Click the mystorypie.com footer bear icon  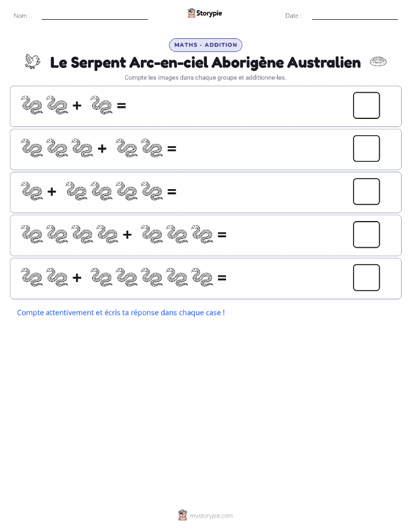tap(183, 515)
